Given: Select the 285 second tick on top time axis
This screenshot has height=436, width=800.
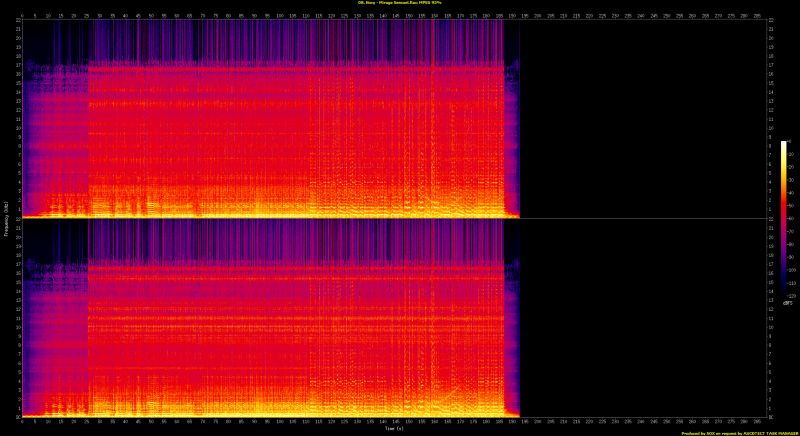Looking at the screenshot, I should pyautogui.click(x=759, y=15).
